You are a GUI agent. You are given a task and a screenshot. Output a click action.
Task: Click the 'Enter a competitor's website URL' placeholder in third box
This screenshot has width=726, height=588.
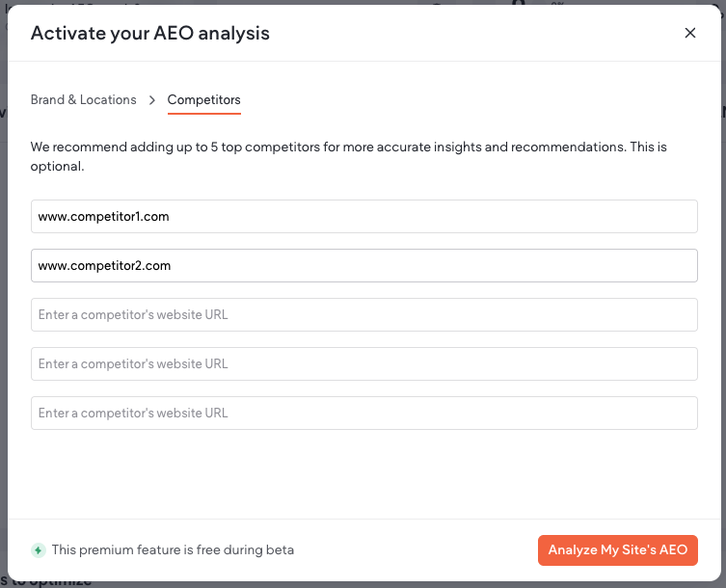point(133,315)
